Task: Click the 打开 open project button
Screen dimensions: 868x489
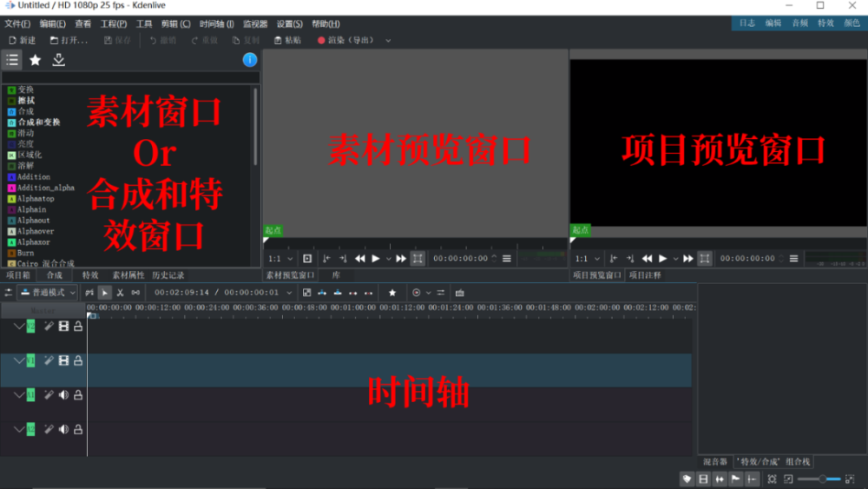Action: pos(69,41)
